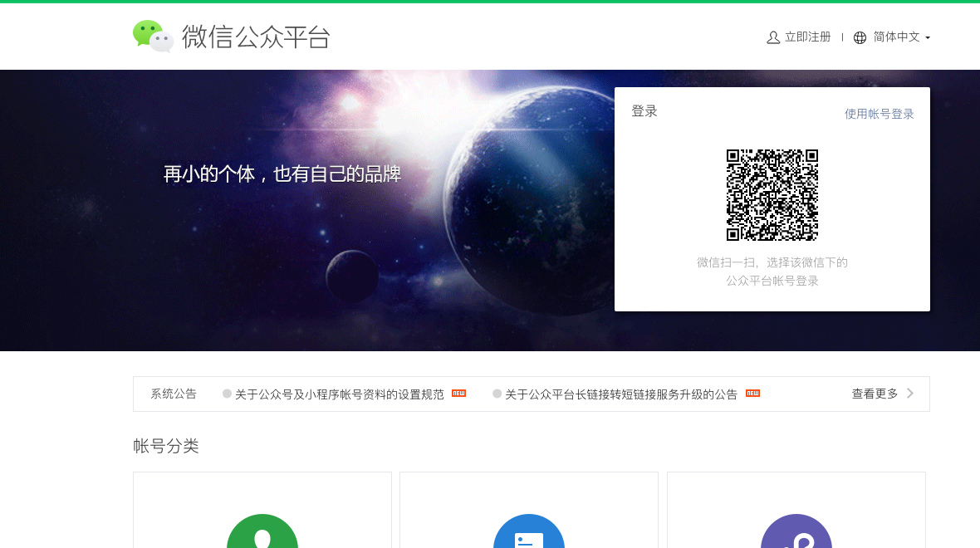
Task: Open announcement 关于公众号及小程序帐号资料的设置规范
Action: click(340, 394)
